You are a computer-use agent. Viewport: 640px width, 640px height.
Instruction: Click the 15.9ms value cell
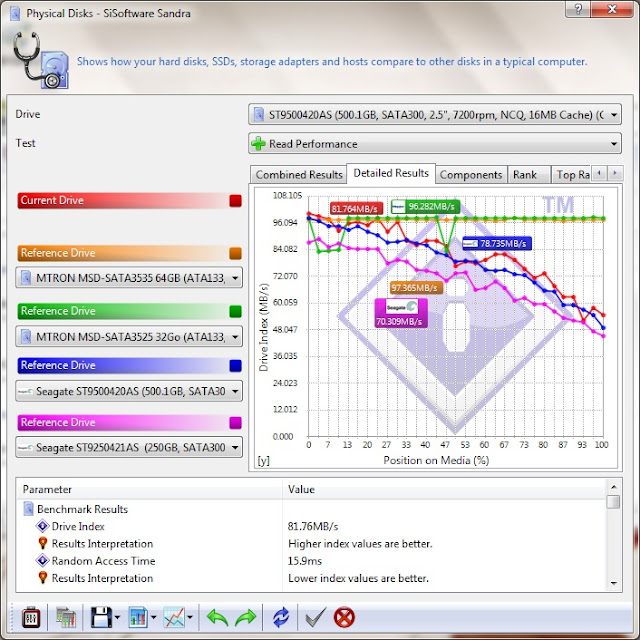point(304,561)
